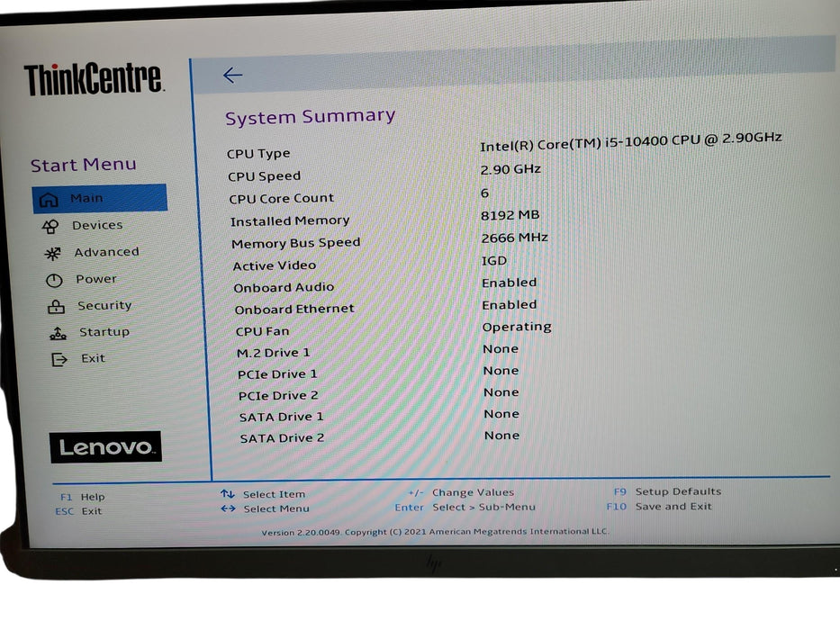Click the Exit door icon
The height and width of the screenshot is (630, 840).
tap(59, 359)
